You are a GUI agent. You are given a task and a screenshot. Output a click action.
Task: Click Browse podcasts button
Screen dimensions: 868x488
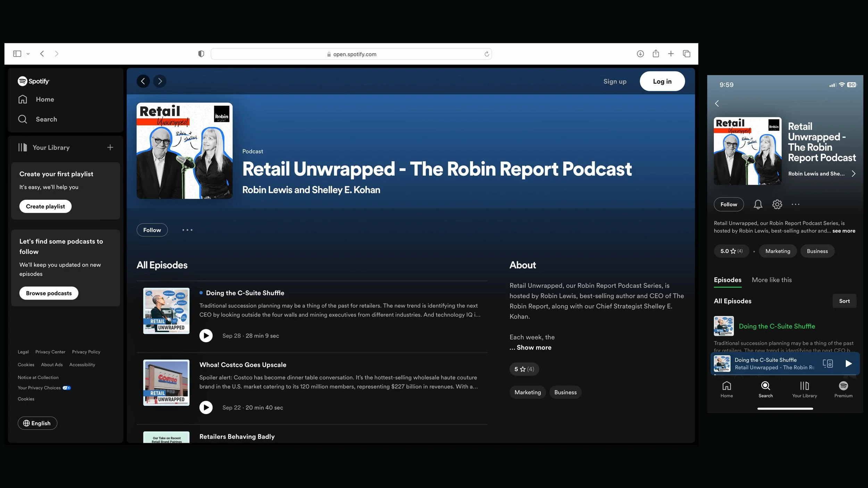[x=49, y=293]
